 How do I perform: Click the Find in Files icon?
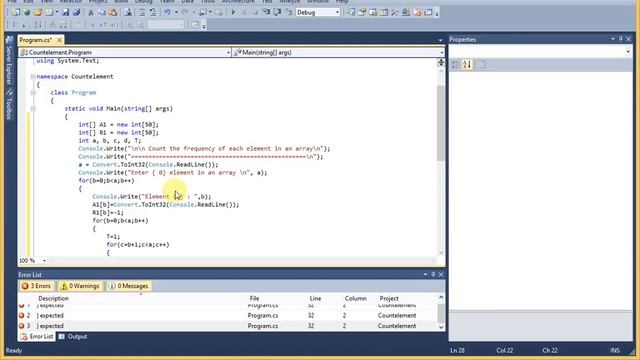click(x=127, y=12)
